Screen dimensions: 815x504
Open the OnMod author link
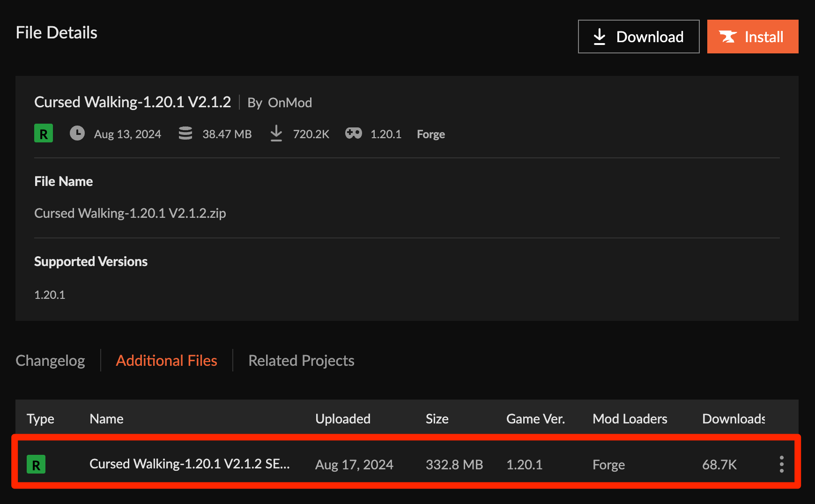click(x=290, y=103)
